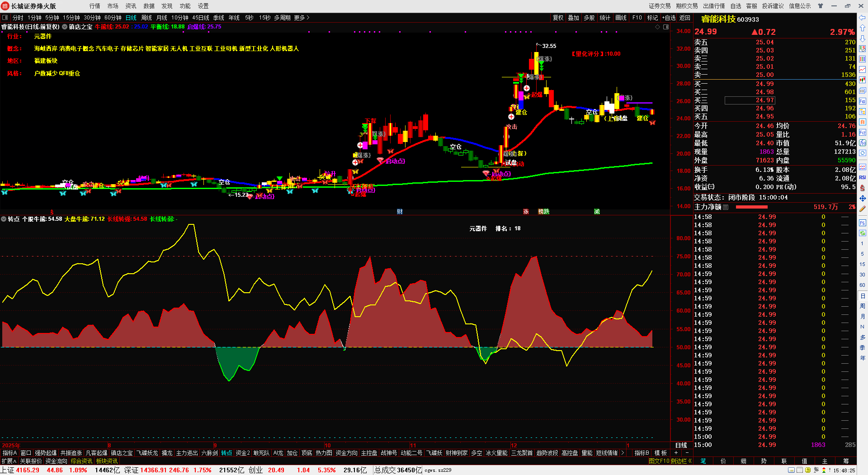
Task: Open the 资讯 menu
Action: (131, 6)
